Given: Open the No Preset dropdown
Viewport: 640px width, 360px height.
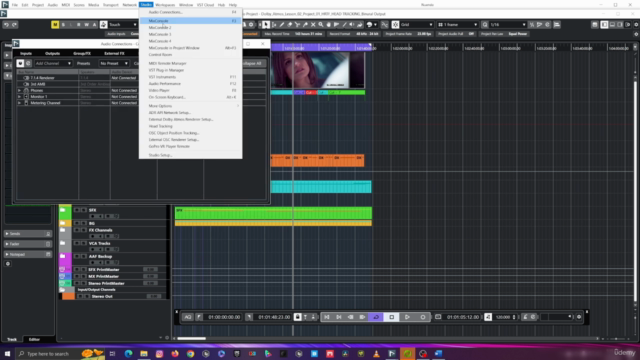Looking at the screenshot, I should pos(114,63).
